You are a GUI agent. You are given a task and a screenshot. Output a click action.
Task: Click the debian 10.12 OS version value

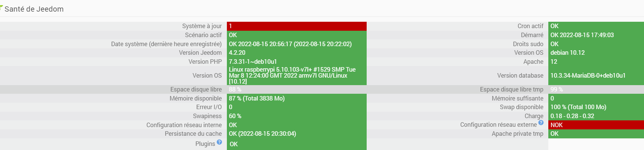(567, 53)
